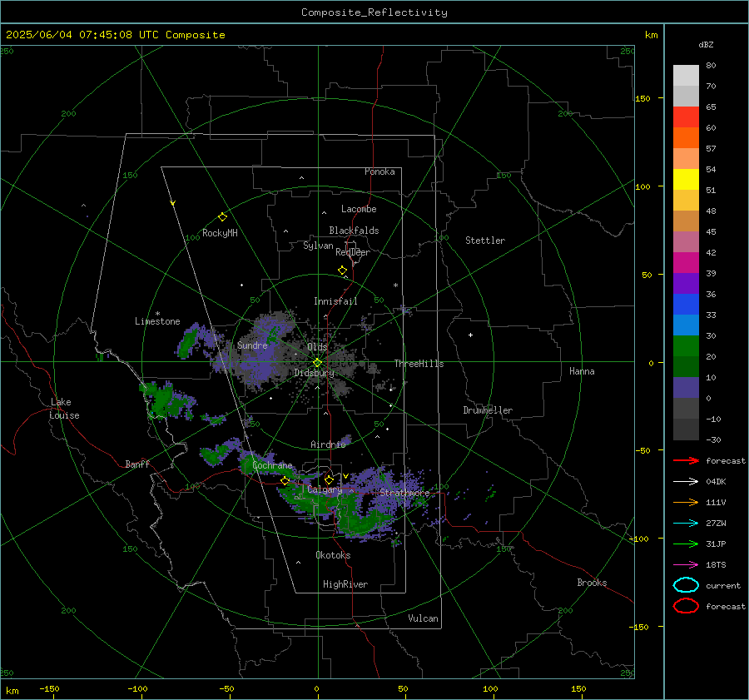Click the -30 dBZ scale value
This screenshot has width=749, height=700.
pyautogui.click(x=713, y=439)
